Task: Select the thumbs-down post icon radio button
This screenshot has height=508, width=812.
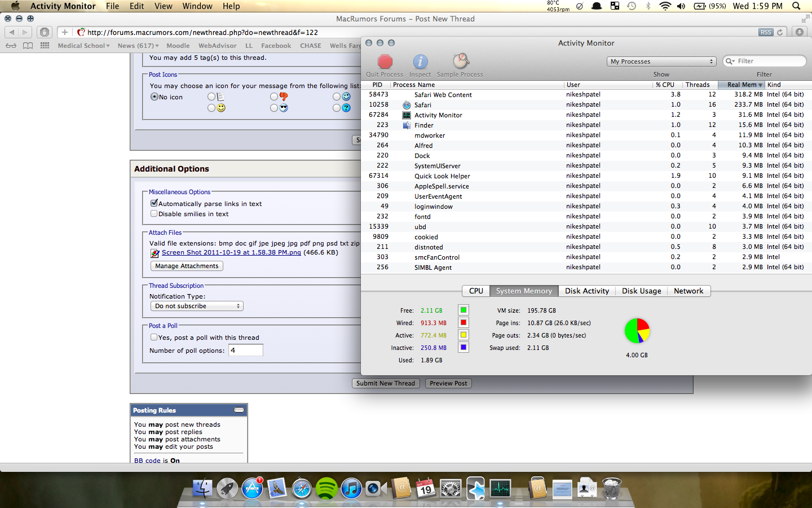Action: [x=274, y=97]
